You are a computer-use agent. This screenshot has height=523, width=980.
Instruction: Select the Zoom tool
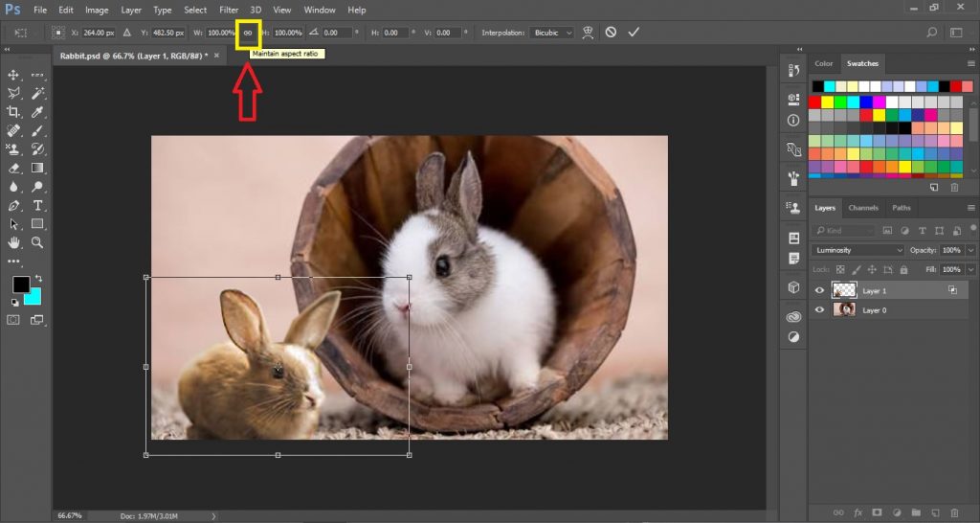[x=37, y=242]
